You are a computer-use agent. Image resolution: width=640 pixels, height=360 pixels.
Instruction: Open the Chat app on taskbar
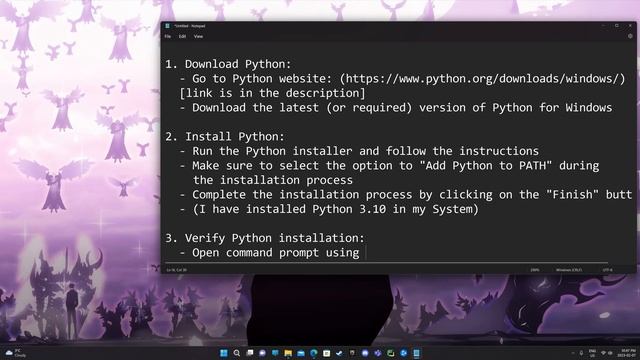[x=262, y=353]
